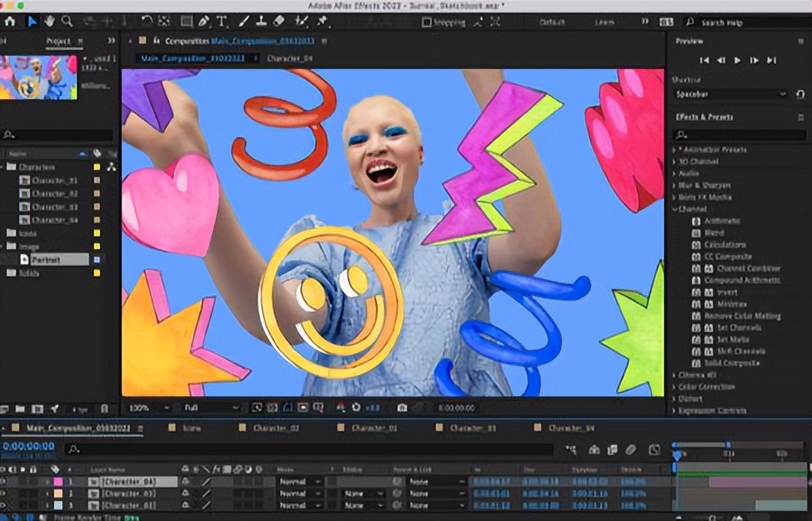Toggle visibility of the Character_03 layer
This screenshot has height=521, width=812.
point(5,494)
